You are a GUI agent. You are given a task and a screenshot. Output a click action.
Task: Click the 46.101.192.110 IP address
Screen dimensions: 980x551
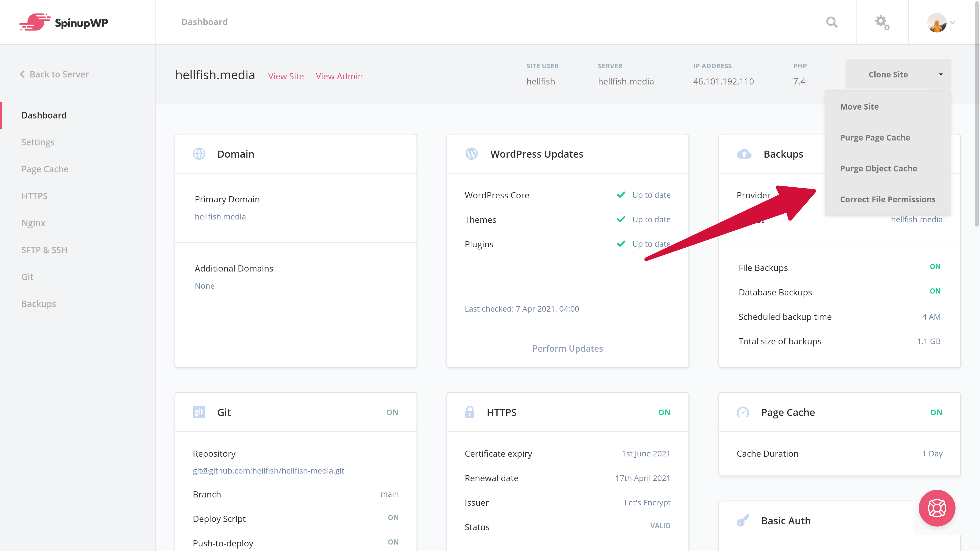coord(723,81)
